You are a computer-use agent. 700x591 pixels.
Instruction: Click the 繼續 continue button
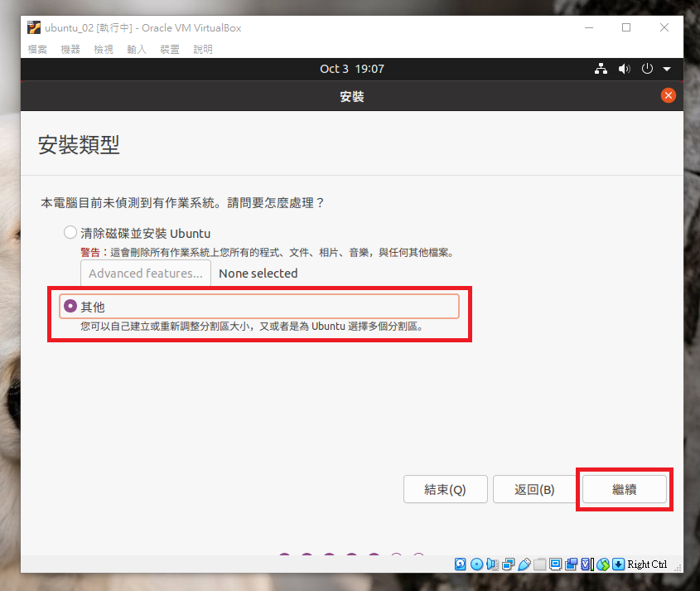[624, 489]
